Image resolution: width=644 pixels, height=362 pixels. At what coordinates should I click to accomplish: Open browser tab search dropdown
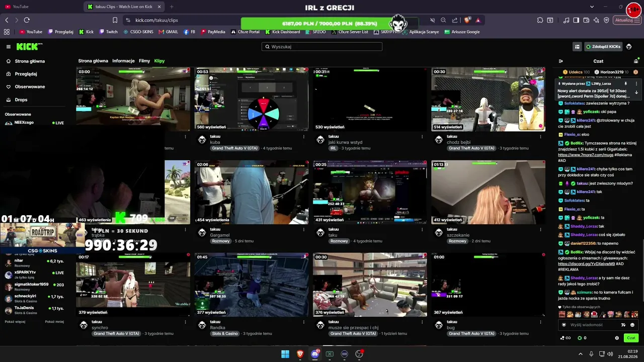(x=592, y=7)
